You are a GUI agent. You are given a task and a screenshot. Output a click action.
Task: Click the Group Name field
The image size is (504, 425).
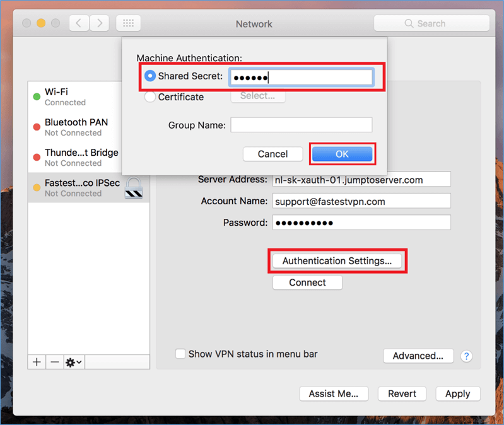[301, 125]
